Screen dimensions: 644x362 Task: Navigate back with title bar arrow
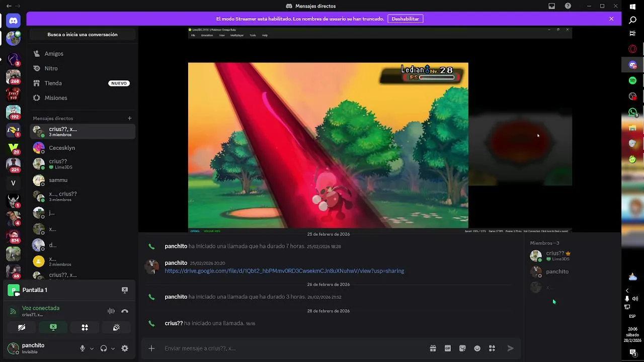point(9,6)
